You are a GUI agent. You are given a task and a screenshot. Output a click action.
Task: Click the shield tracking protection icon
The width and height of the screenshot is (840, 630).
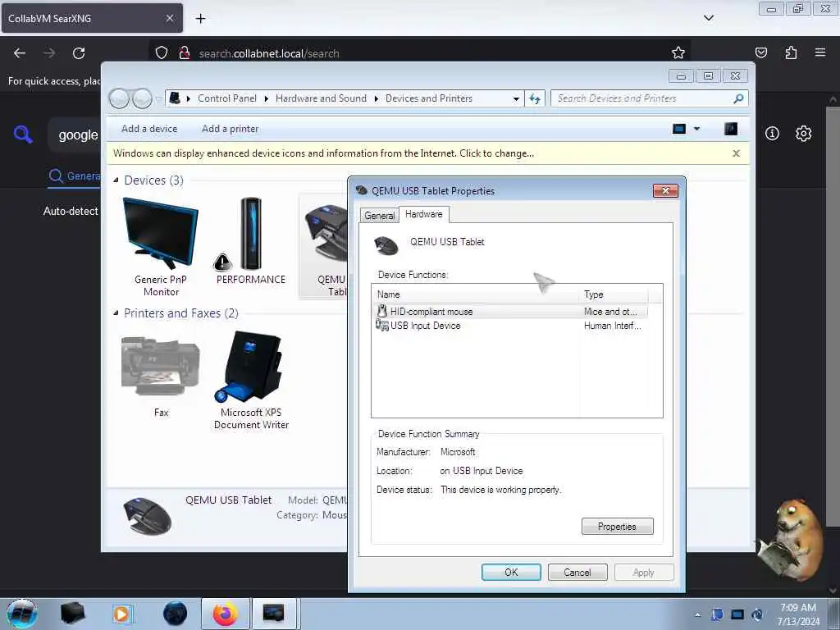pos(162,52)
